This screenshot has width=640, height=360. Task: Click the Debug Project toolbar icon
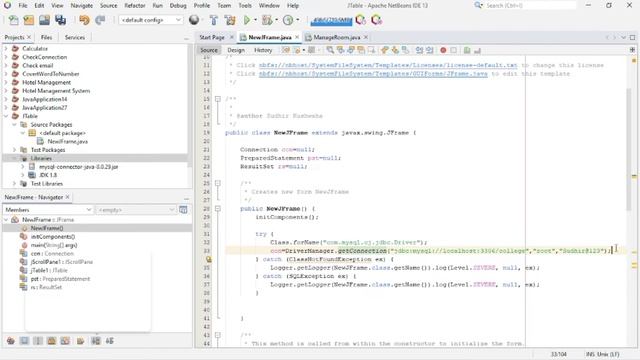(267, 20)
